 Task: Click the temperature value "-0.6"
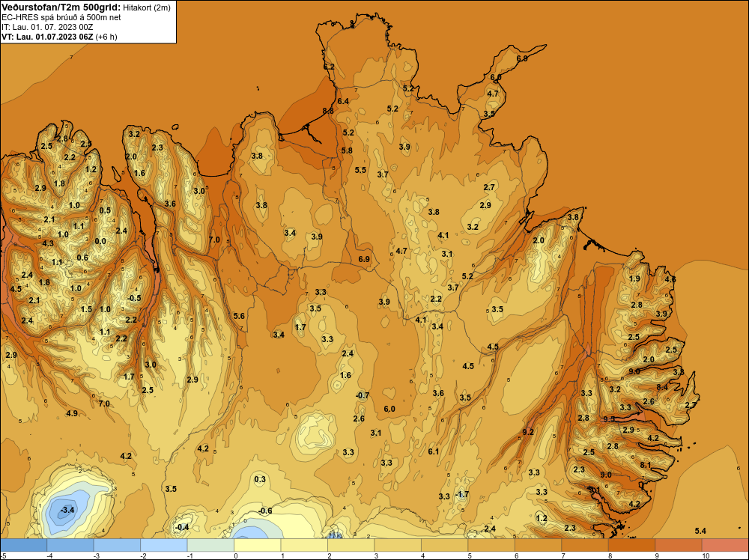click(264, 511)
